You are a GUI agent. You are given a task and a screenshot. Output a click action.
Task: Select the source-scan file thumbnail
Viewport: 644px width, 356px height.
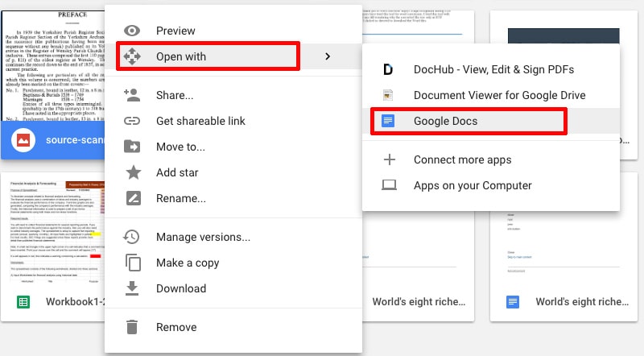coord(53,66)
